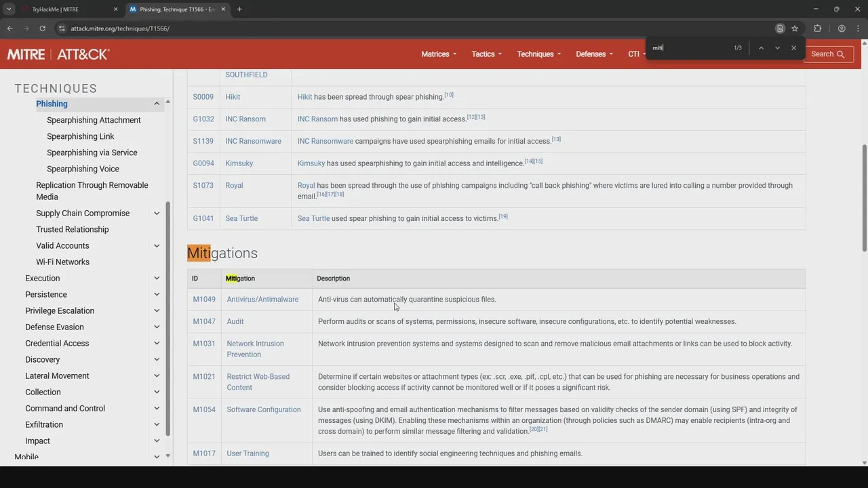The image size is (868, 488).
Task: Open the User Training mitigation link
Action: (x=248, y=453)
